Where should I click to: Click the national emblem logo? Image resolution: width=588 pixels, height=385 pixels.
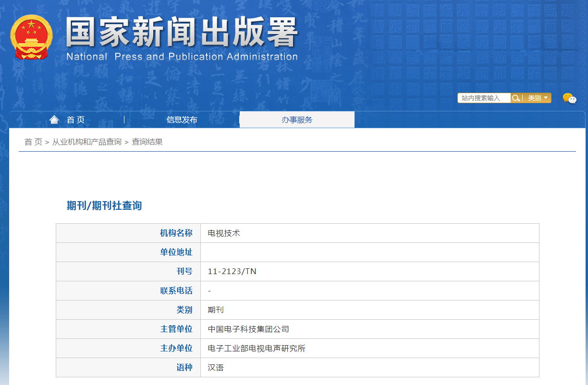click(31, 37)
